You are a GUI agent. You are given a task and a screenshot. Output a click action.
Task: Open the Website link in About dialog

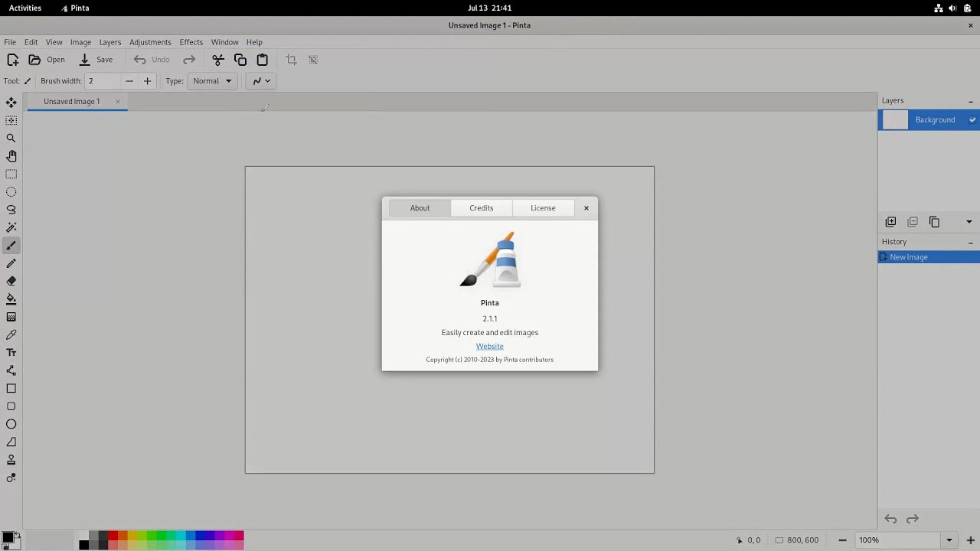point(490,347)
